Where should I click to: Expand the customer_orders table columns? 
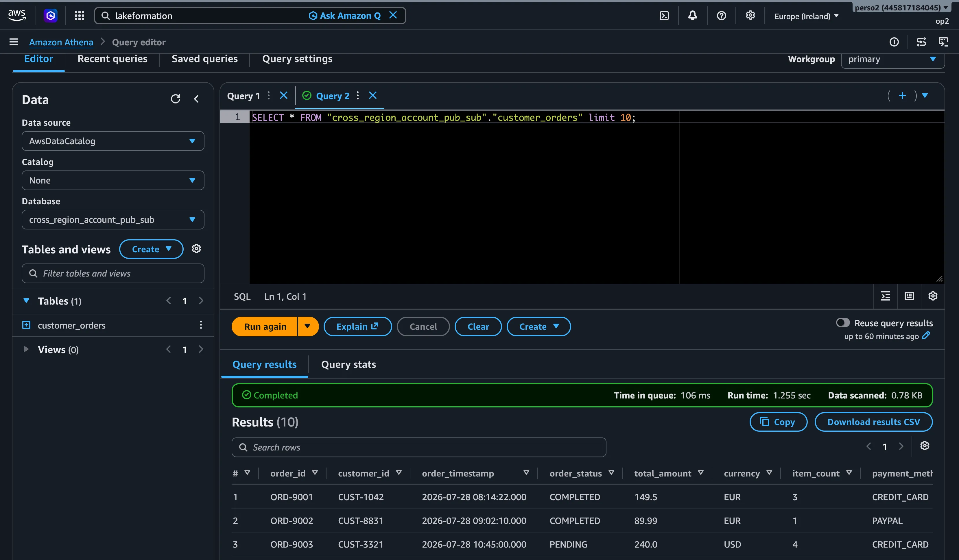pos(26,325)
